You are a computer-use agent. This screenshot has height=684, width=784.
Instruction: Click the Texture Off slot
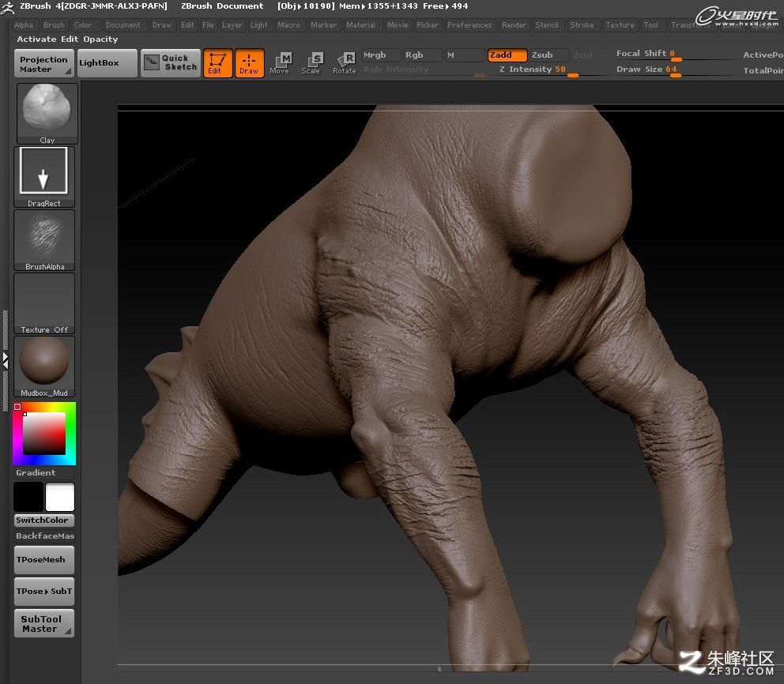pyautogui.click(x=44, y=303)
